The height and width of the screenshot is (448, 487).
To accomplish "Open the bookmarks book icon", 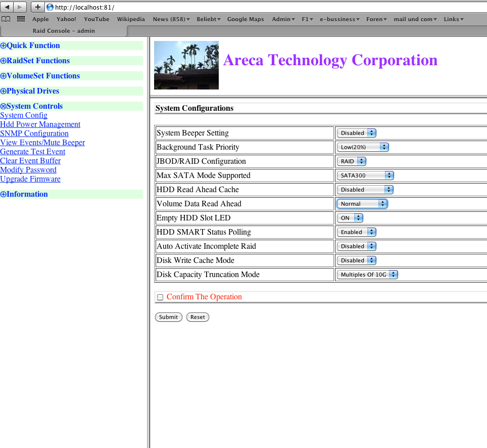I will [6, 19].
